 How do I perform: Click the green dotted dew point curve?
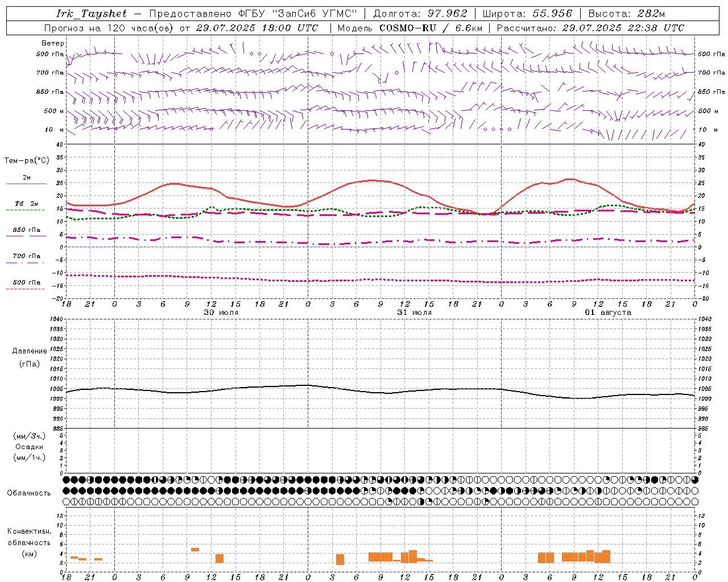click(x=380, y=215)
